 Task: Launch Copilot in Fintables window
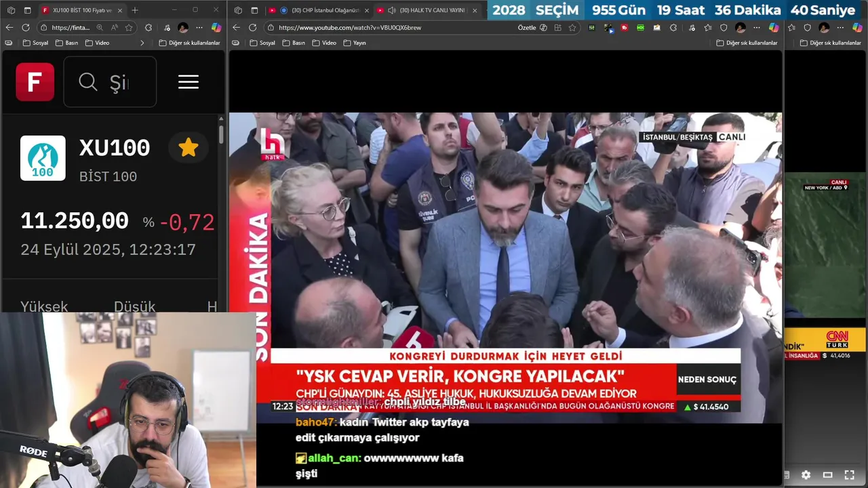(x=216, y=28)
